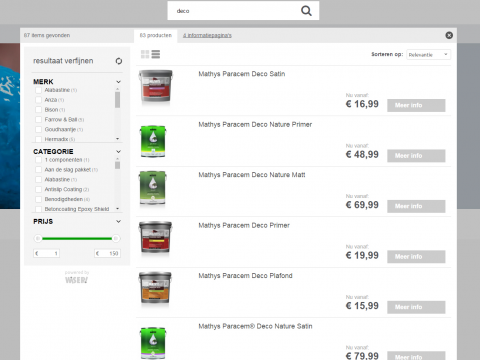Viewport: 480px width, 360px height.
Task: Open the 4 informatiepagina's tab
Action: 207,35
